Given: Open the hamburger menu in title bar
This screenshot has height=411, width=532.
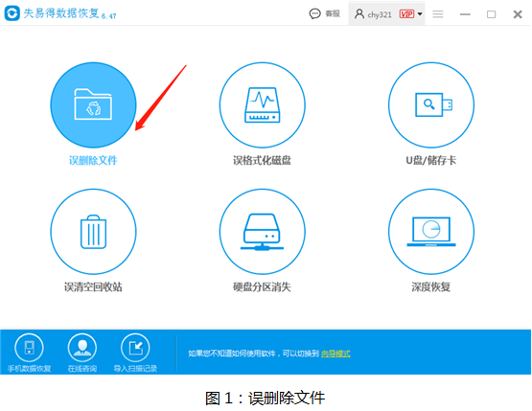Looking at the screenshot, I should (438, 14).
